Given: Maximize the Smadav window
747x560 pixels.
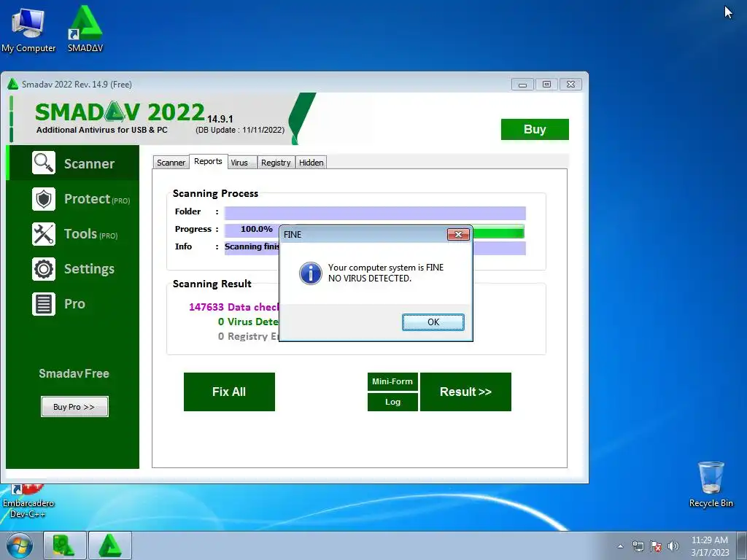Looking at the screenshot, I should coord(547,85).
